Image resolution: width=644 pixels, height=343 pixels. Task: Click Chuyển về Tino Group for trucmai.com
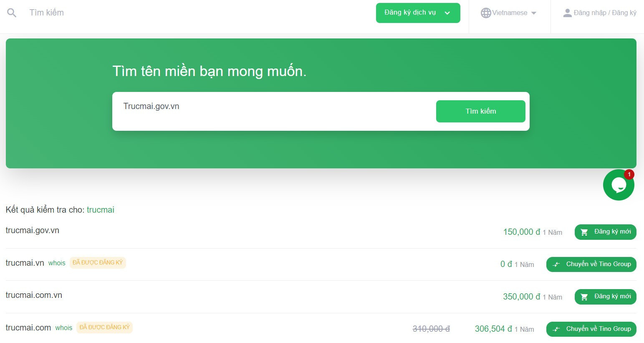coord(591,329)
